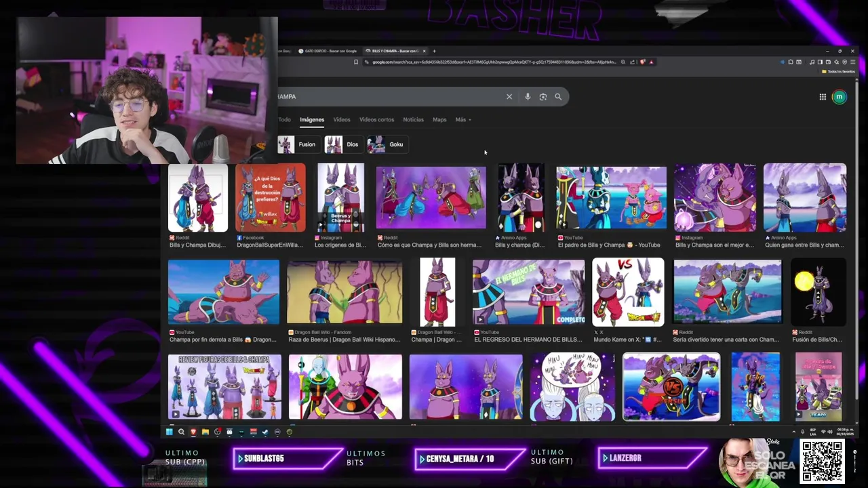Apply the Goku filter chip
This screenshot has height=488, width=868.
click(x=387, y=144)
